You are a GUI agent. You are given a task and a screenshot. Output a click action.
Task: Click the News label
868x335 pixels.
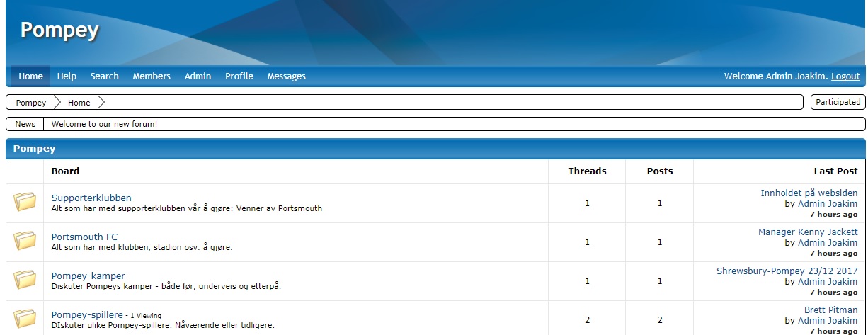click(x=25, y=124)
